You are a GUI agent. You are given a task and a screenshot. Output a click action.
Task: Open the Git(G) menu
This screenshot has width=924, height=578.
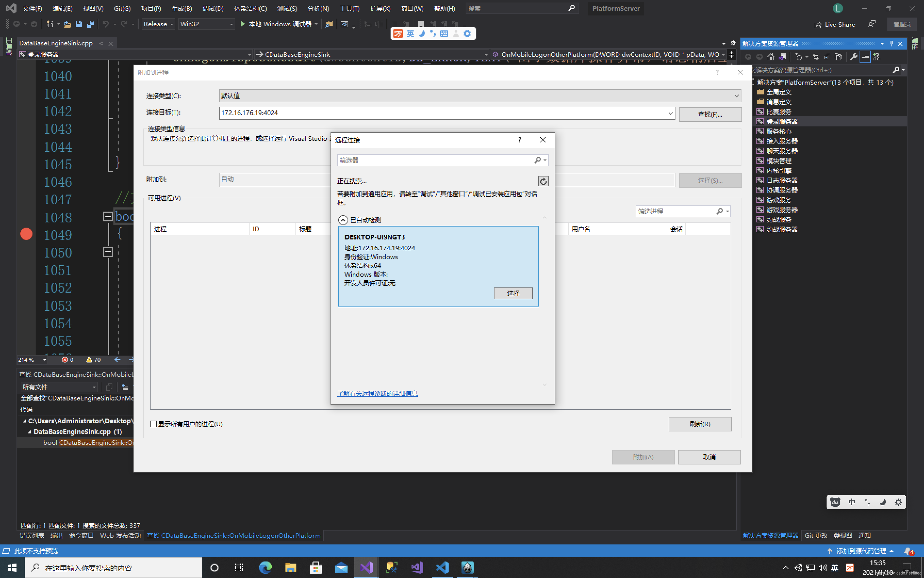[122, 9]
